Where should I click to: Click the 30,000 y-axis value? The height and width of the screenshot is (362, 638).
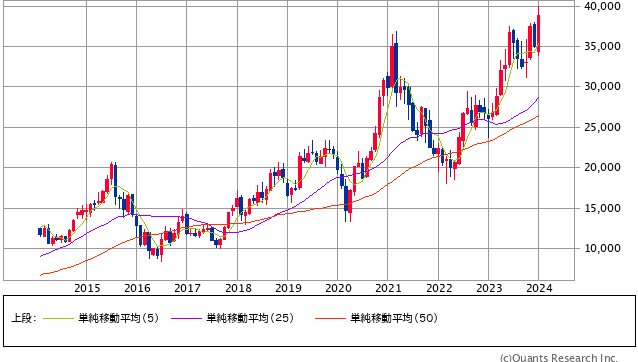[602, 86]
